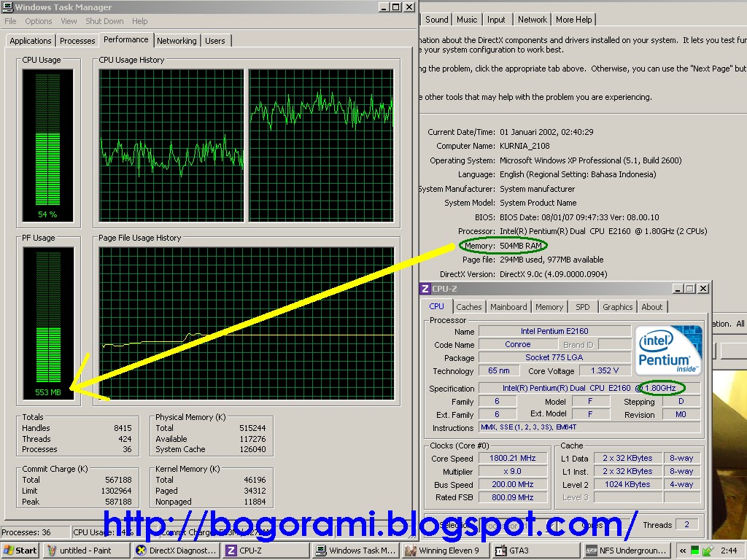Click the Intel Pentium inside logo

tap(668, 351)
